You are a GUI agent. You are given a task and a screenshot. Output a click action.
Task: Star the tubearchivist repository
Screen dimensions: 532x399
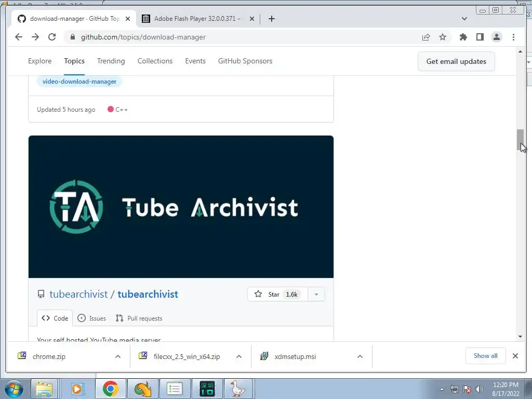click(x=277, y=294)
